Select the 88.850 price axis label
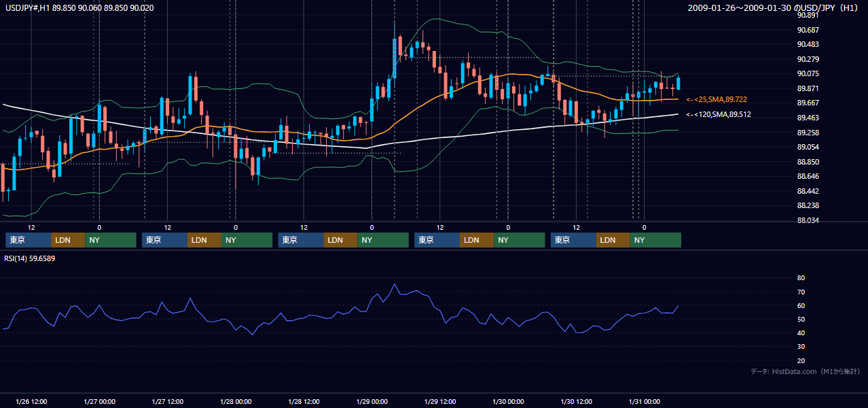The width and height of the screenshot is (868, 408). point(808,162)
